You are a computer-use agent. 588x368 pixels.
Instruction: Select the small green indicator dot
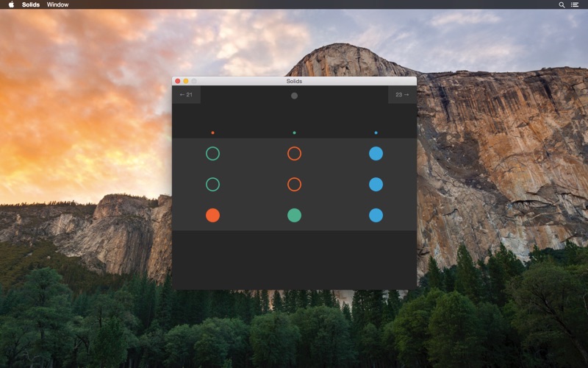tap(295, 132)
